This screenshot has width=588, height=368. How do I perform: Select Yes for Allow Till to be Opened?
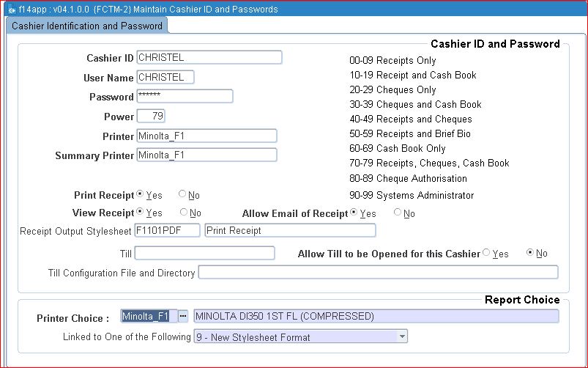point(487,253)
